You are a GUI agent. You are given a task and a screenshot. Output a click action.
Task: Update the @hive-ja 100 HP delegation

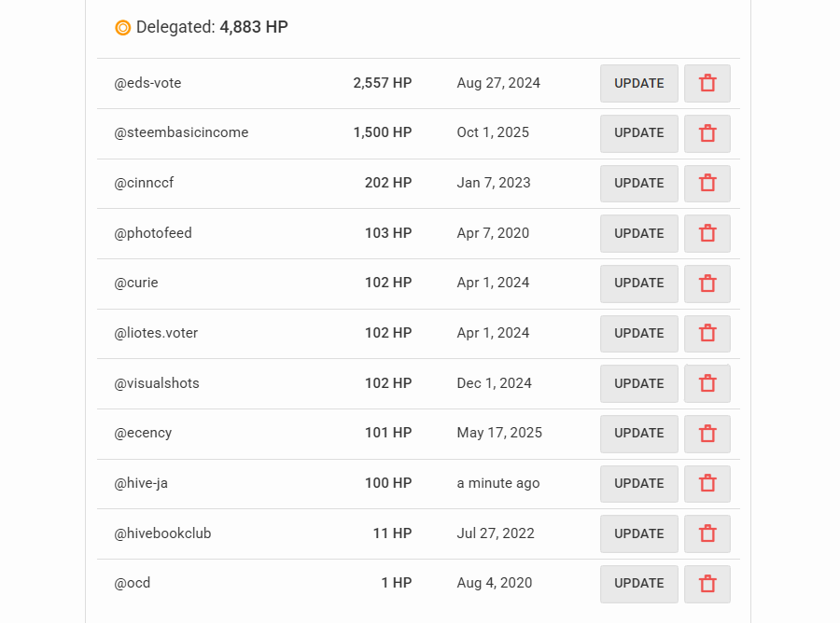(639, 483)
